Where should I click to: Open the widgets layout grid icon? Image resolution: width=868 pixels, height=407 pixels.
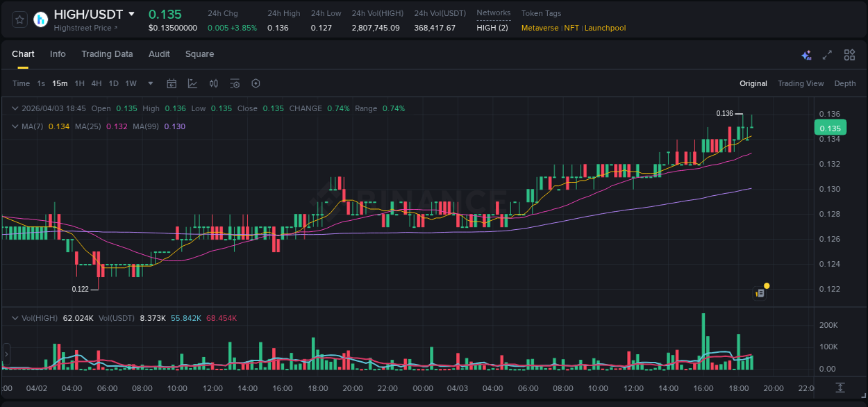(849, 54)
